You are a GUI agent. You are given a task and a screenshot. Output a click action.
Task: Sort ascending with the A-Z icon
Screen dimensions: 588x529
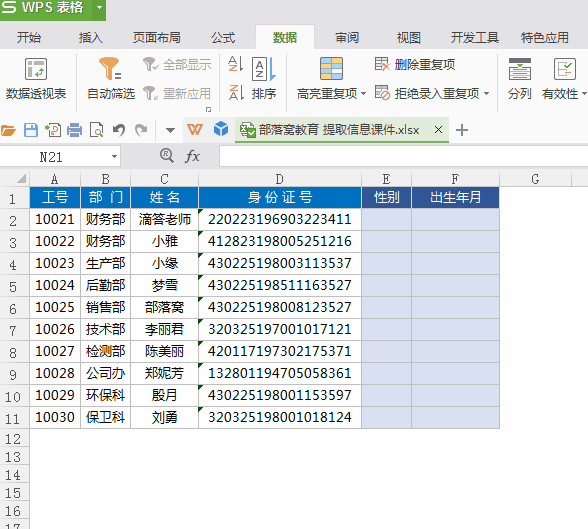[x=236, y=64]
